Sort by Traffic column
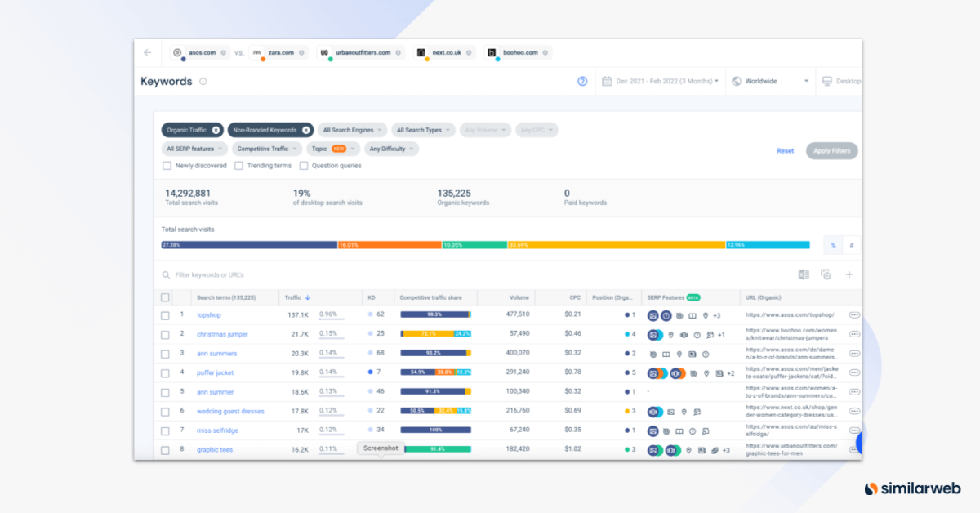The width and height of the screenshot is (980, 513). click(297, 297)
